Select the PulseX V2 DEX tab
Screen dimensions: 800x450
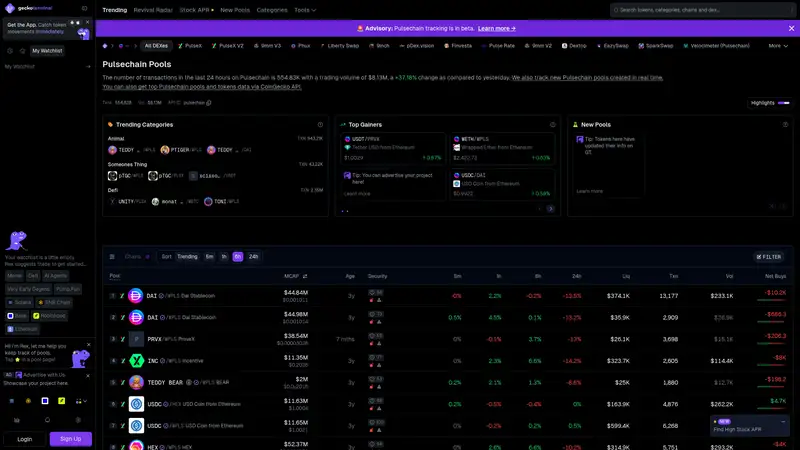tap(228, 46)
